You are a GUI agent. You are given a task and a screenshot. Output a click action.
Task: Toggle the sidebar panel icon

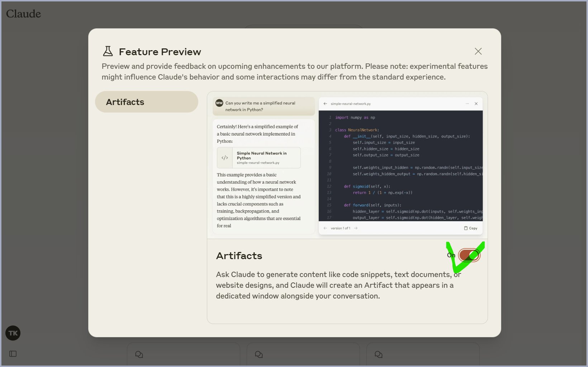tap(13, 354)
